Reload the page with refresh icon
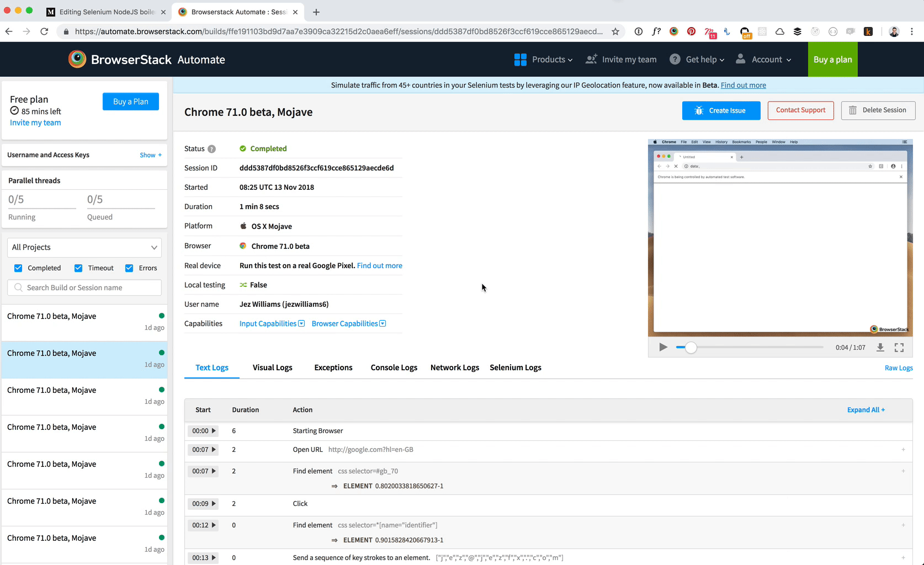The width and height of the screenshot is (924, 565). point(44,31)
